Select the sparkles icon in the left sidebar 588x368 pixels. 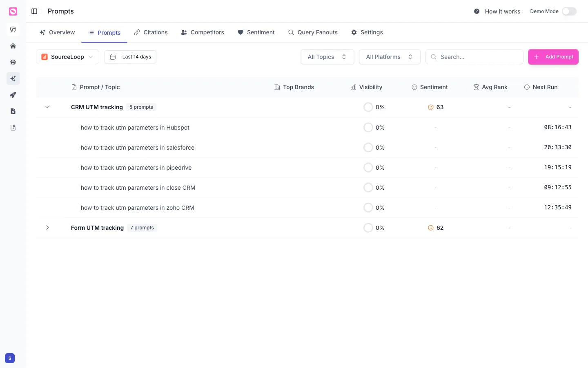(13, 79)
